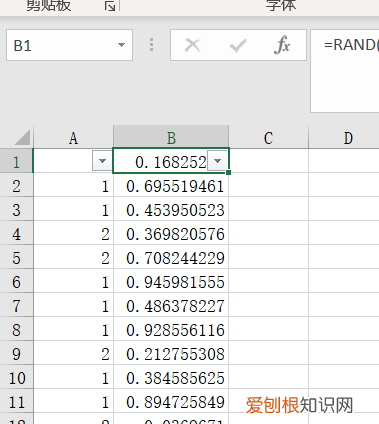Open the filter dropdown in cell B1
379x424 pixels.
click(x=217, y=161)
